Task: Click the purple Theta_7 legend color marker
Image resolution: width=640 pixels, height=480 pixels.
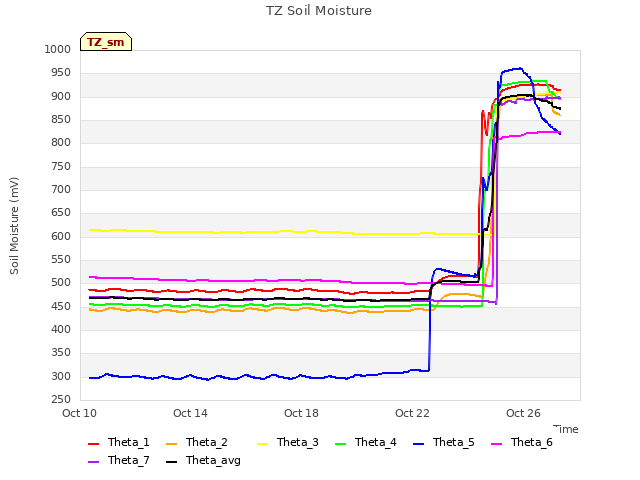Action: [x=93, y=462]
